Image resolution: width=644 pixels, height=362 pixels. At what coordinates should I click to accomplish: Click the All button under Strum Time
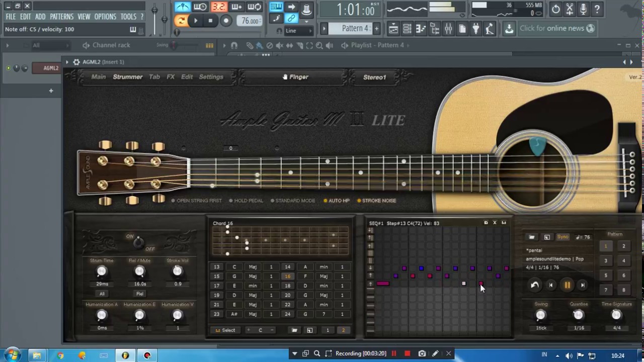pos(102,294)
